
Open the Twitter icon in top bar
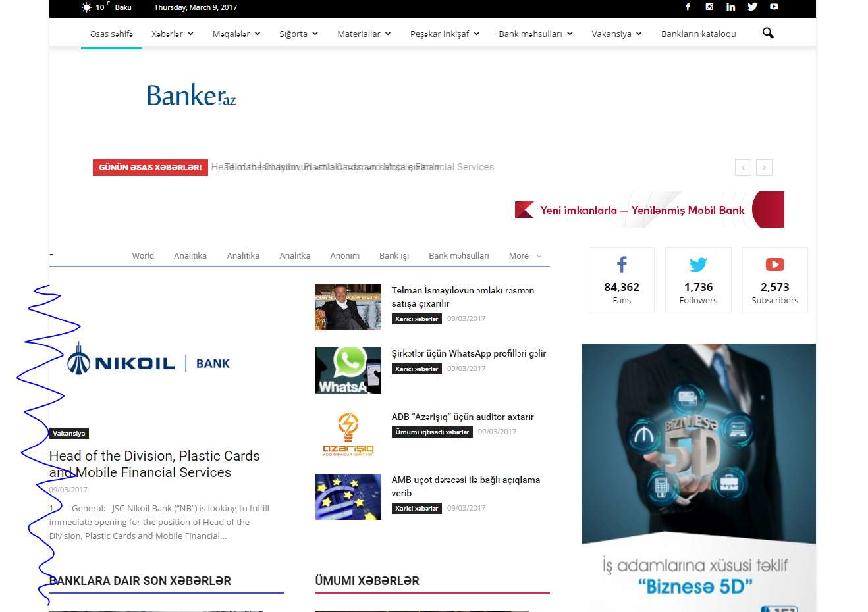752,7
